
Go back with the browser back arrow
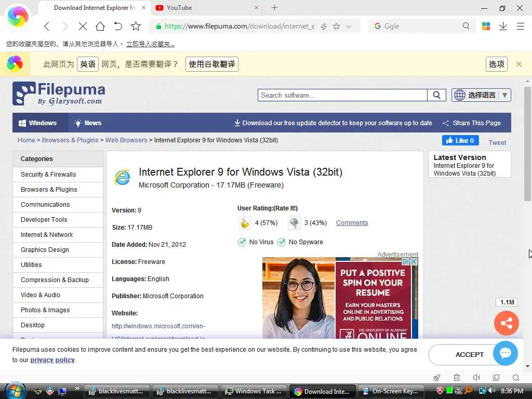[x=47, y=26]
